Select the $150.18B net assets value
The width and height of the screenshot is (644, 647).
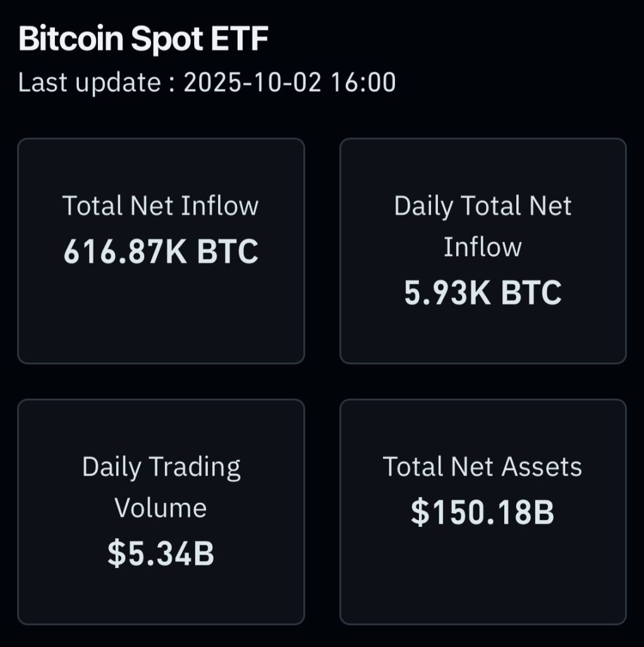pos(483,512)
